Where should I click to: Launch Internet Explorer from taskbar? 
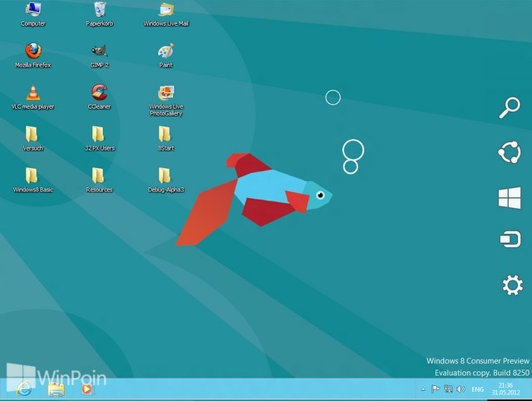(x=24, y=389)
